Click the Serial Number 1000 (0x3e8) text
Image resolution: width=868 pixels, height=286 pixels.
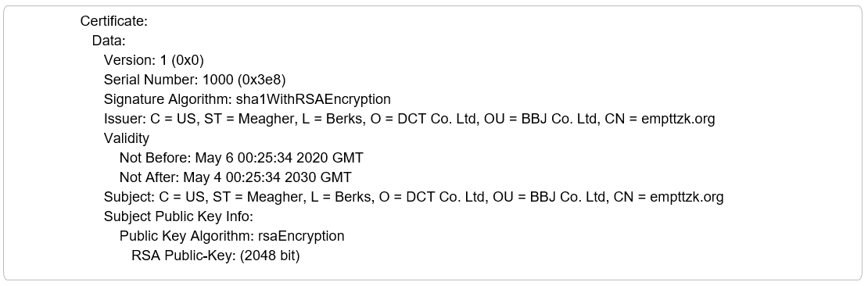point(195,80)
